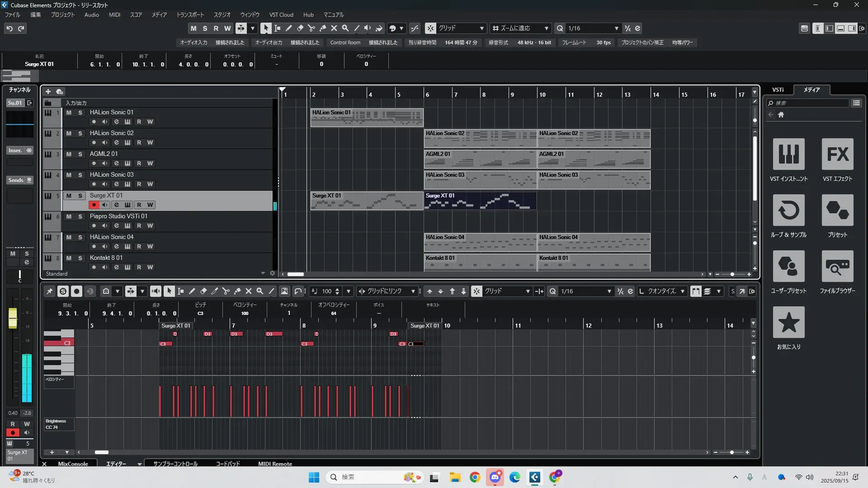Expand the ズームに適応 grid type dropdown
Viewport: 868px width, 488px height.
546,28
